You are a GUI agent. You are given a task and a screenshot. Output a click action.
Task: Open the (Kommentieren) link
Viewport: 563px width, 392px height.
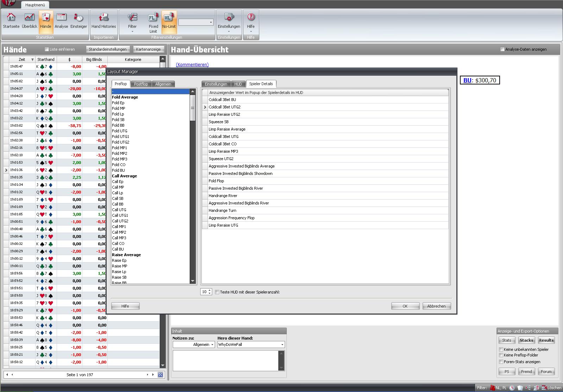click(192, 65)
